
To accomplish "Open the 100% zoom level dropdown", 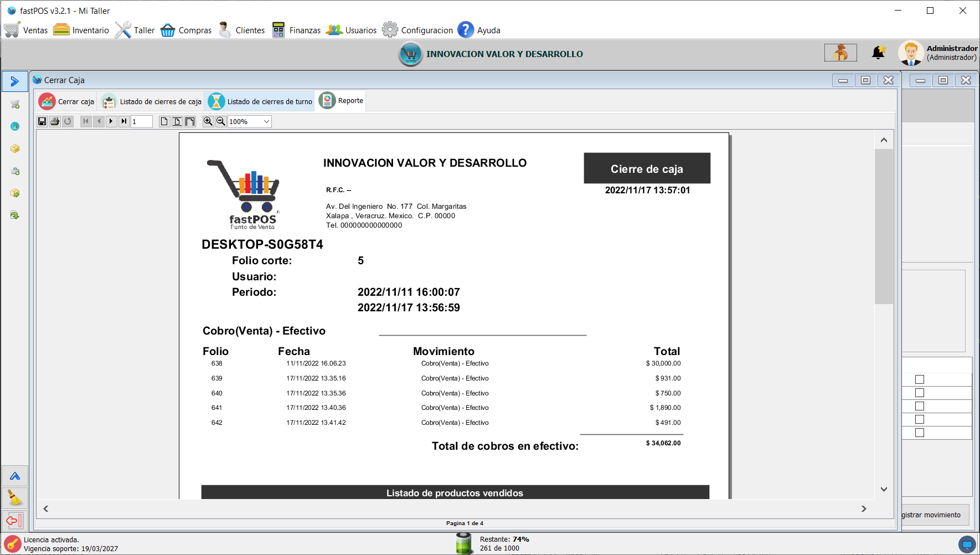I will click(x=266, y=121).
